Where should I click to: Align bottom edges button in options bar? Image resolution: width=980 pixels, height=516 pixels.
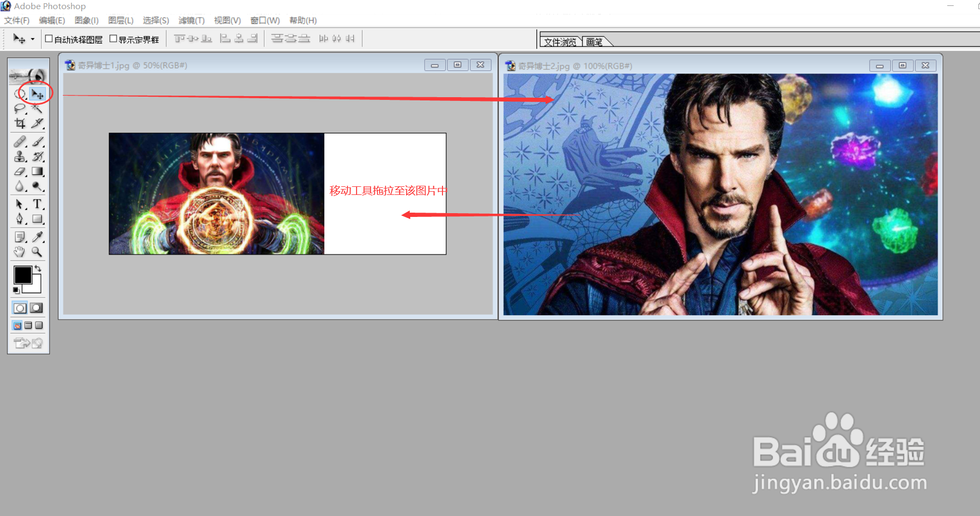207,39
